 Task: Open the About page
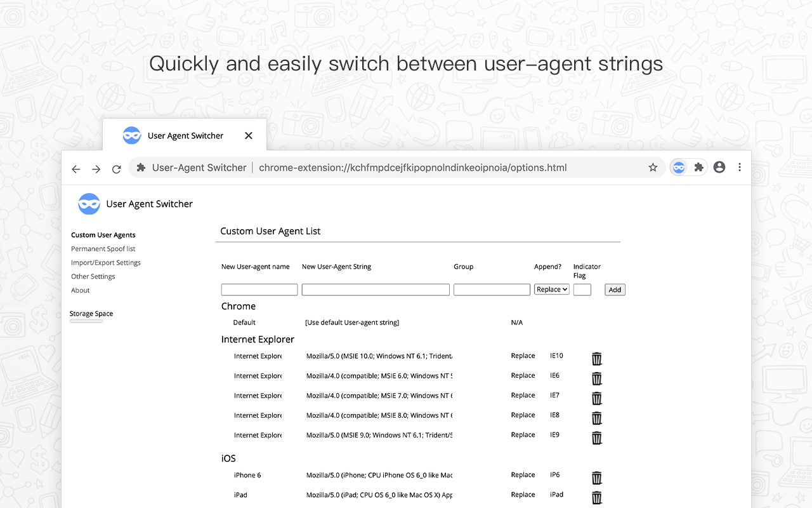point(80,290)
